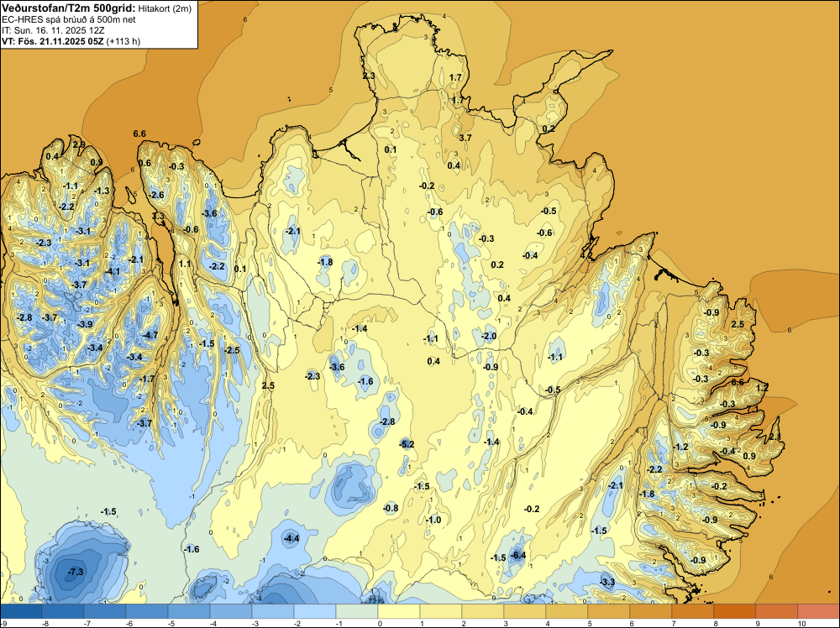Select the legend swatch between -5 and -4
Viewport: 840px width, 628px height.
(x=189, y=611)
